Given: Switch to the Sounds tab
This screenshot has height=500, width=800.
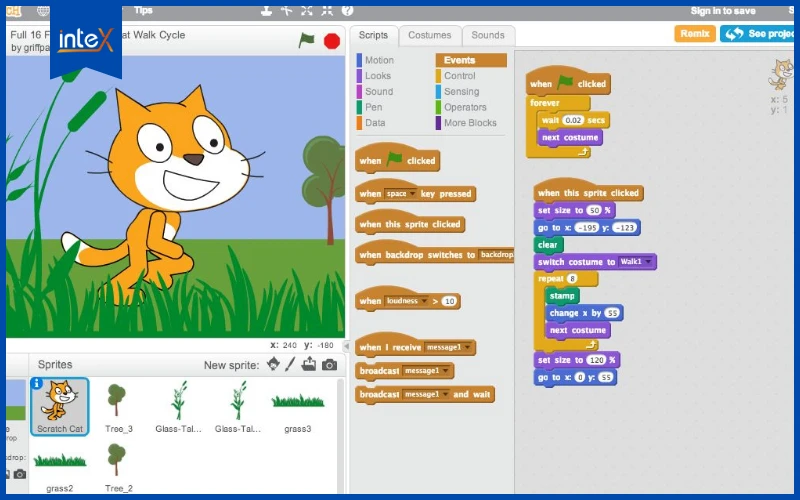Looking at the screenshot, I should coord(488,35).
